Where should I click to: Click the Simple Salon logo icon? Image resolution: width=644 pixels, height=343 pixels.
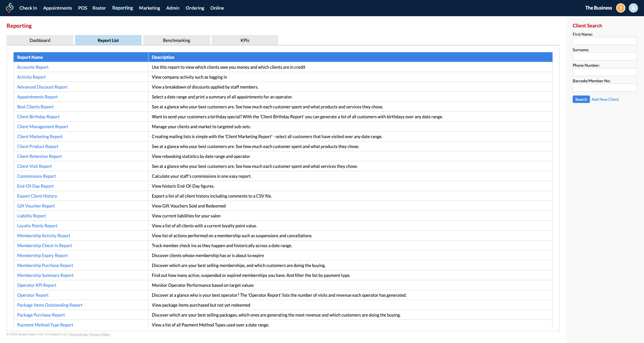10,8
